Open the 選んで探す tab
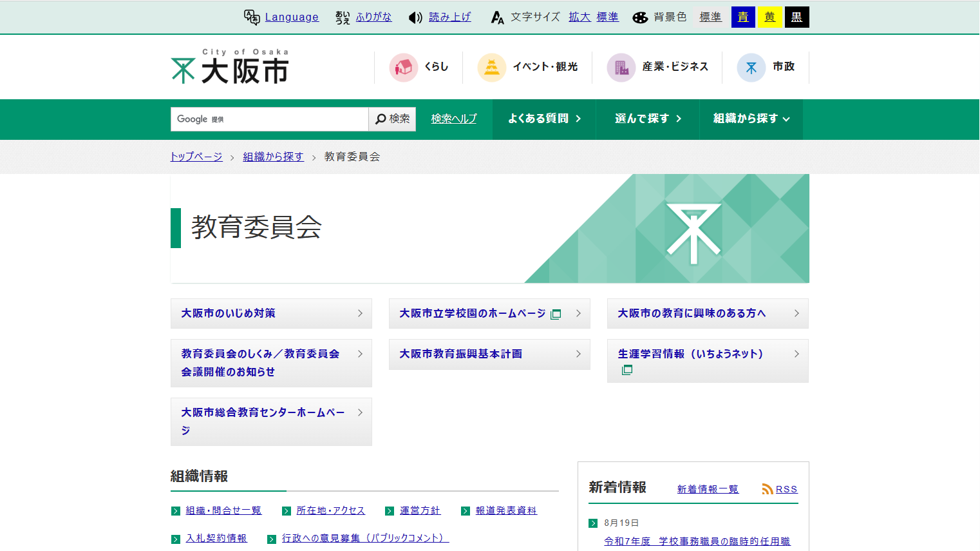This screenshot has height=551, width=980. tap(648, 119)
